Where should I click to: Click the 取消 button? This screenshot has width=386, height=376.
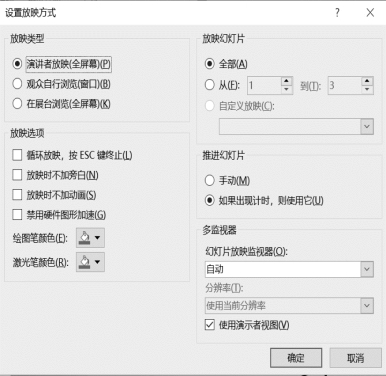tap(356, 358)
